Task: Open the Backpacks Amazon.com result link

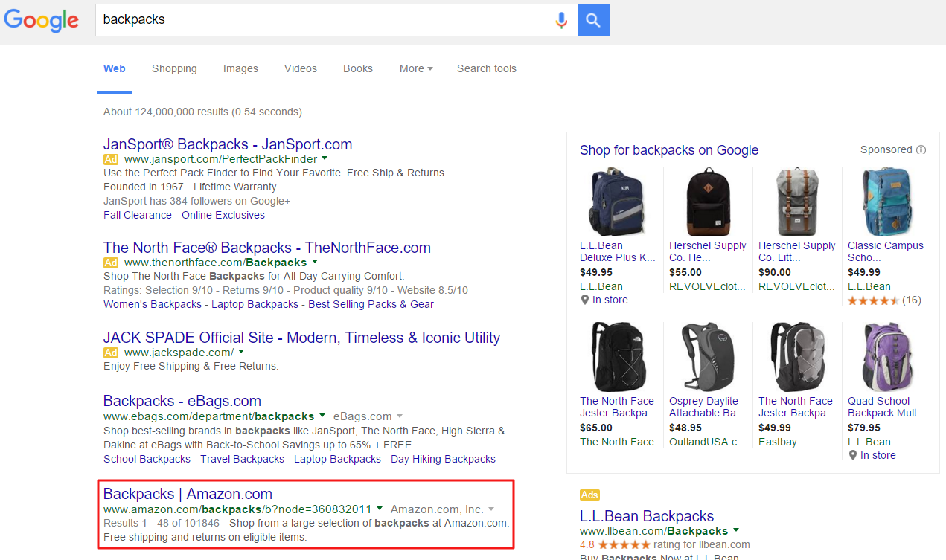Action: [x=188, y=493]
